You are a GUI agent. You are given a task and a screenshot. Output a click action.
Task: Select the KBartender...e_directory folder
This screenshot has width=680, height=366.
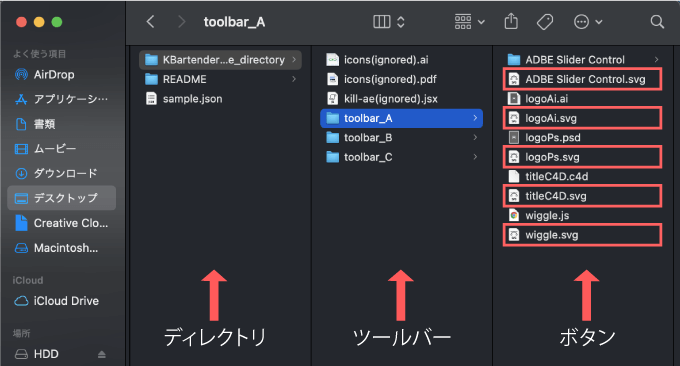[x=220, y=60]
